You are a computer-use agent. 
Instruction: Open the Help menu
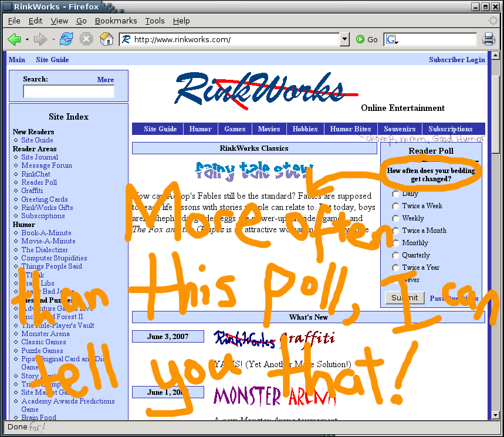point(181,21)
